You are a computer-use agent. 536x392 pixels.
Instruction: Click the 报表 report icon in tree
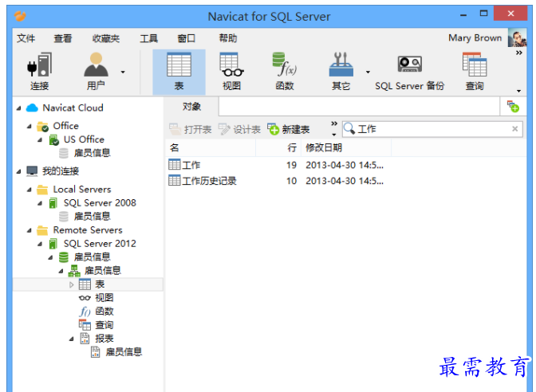[85, 339]
